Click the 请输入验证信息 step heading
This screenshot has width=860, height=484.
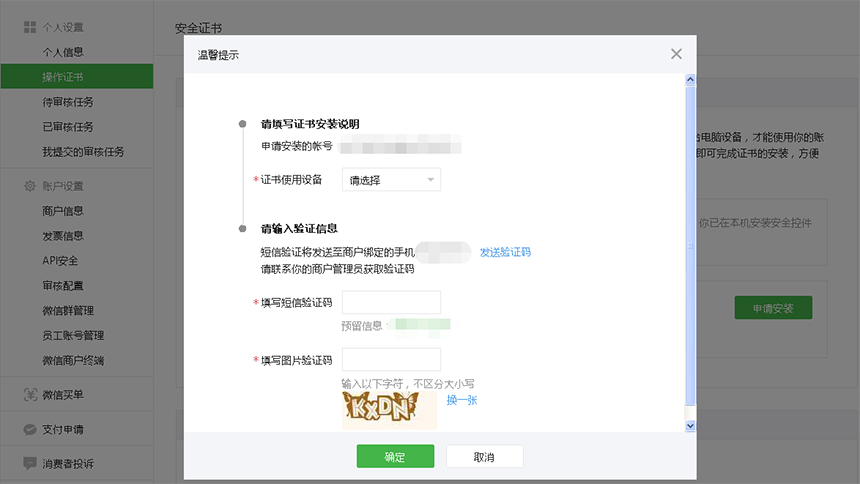coord(299,228)
